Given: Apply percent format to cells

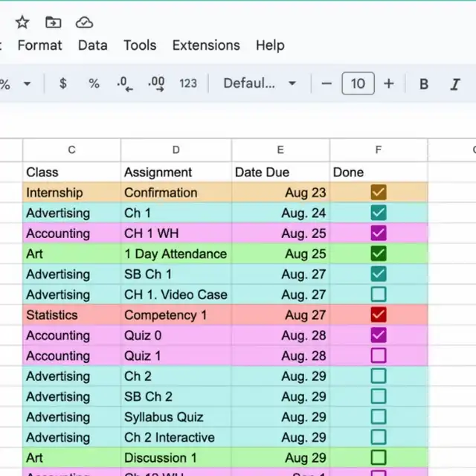Looking at the screenshot, I should coord(94,84).
